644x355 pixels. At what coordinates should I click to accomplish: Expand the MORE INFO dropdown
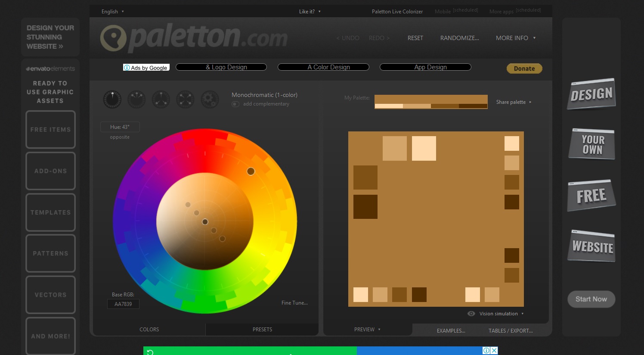coord(515,38)
